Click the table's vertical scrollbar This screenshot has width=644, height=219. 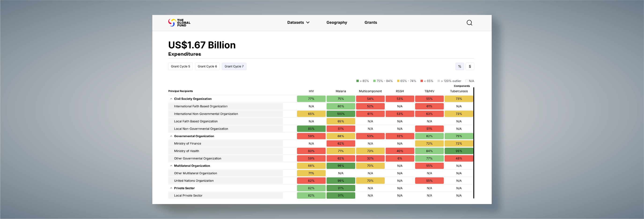point(473,143)
